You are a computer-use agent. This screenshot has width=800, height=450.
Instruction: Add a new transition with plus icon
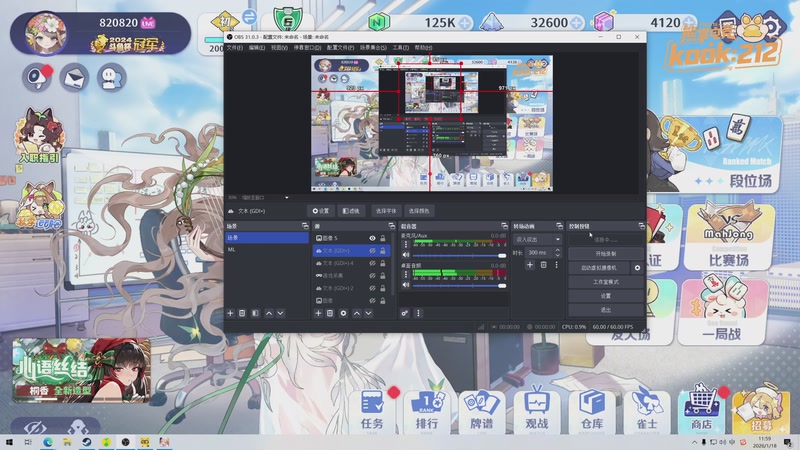coord(530,265)
